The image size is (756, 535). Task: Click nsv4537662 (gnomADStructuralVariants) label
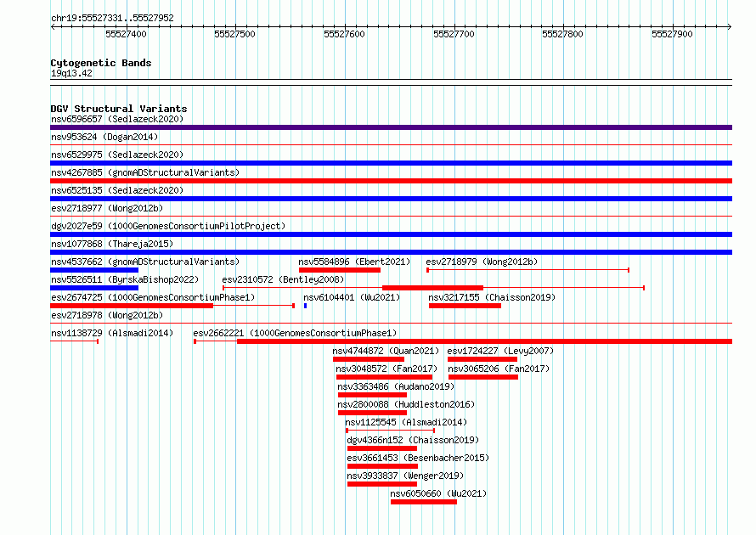[145, 262]
